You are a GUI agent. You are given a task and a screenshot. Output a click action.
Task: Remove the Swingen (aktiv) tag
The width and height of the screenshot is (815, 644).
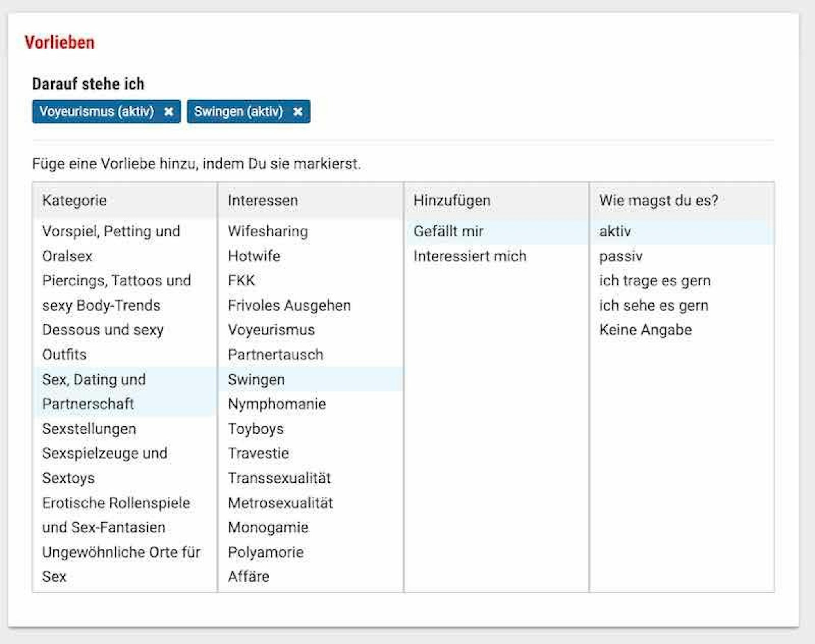click(x=298, y=112)
